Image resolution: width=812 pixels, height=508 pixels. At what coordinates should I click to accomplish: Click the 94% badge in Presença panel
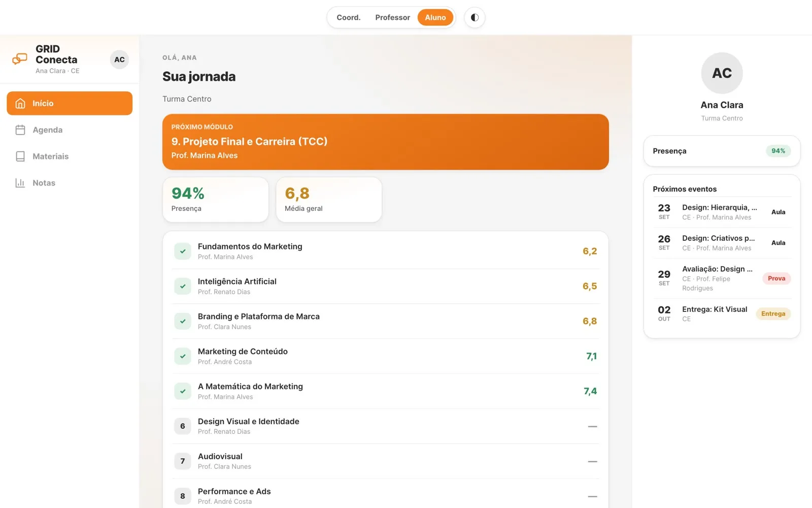[x=778, y=151]
